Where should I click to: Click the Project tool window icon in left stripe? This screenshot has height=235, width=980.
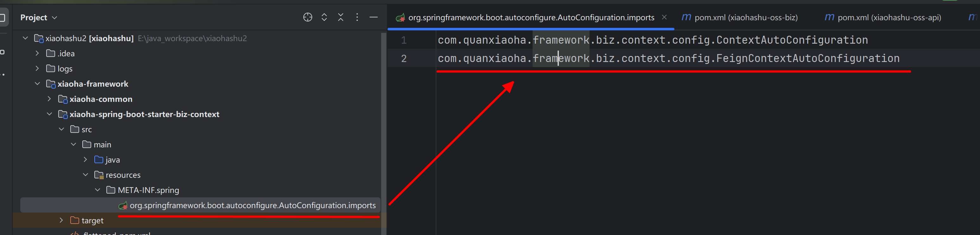pyautogui.click(x=2, y=17)
